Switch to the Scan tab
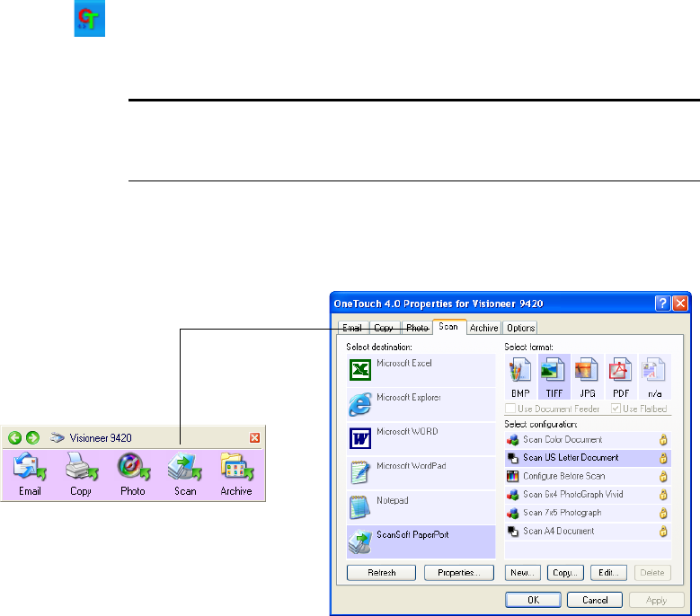 coord(448,327)
